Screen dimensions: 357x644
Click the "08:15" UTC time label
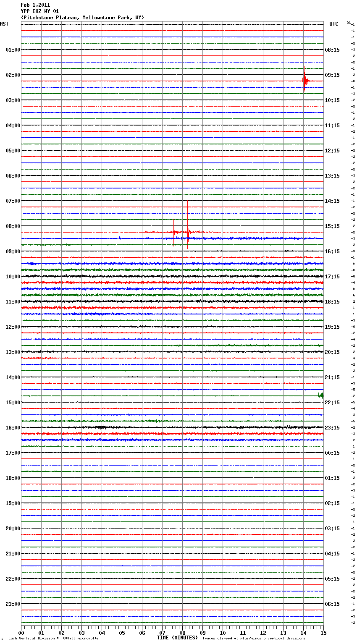(332, 50)
